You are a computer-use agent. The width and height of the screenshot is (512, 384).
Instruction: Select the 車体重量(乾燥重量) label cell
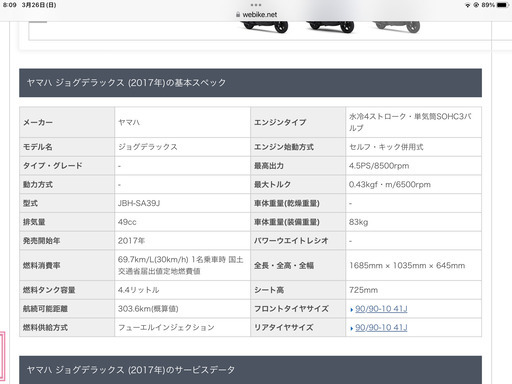point(298,203)
